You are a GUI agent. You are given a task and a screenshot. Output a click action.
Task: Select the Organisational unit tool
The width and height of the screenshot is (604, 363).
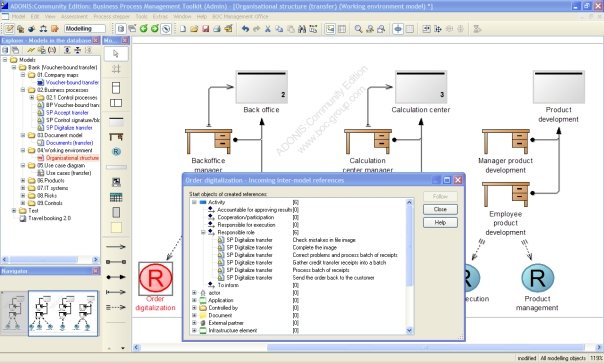[116, 121]
